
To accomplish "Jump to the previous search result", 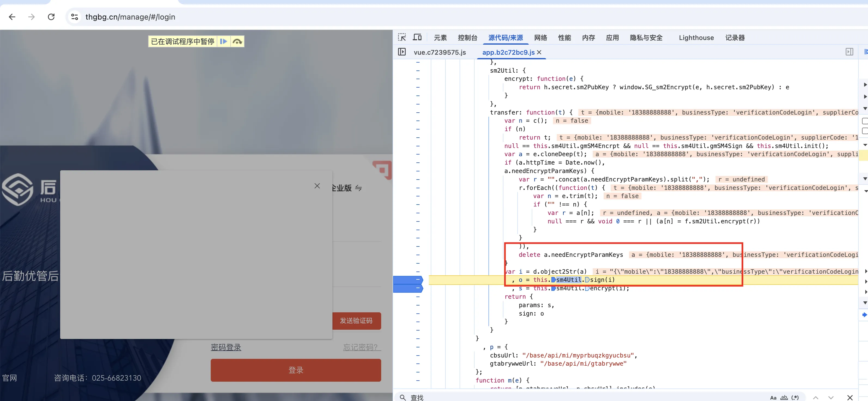I will click(x=815, y=398).
